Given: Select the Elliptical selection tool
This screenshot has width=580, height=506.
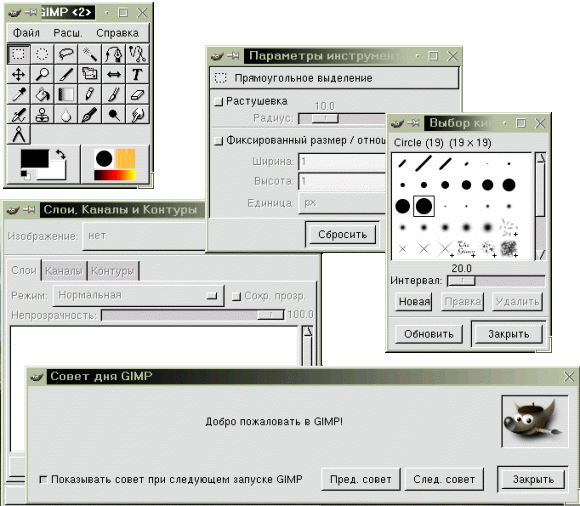Looking at the screenshot, I should coord(42,54).
